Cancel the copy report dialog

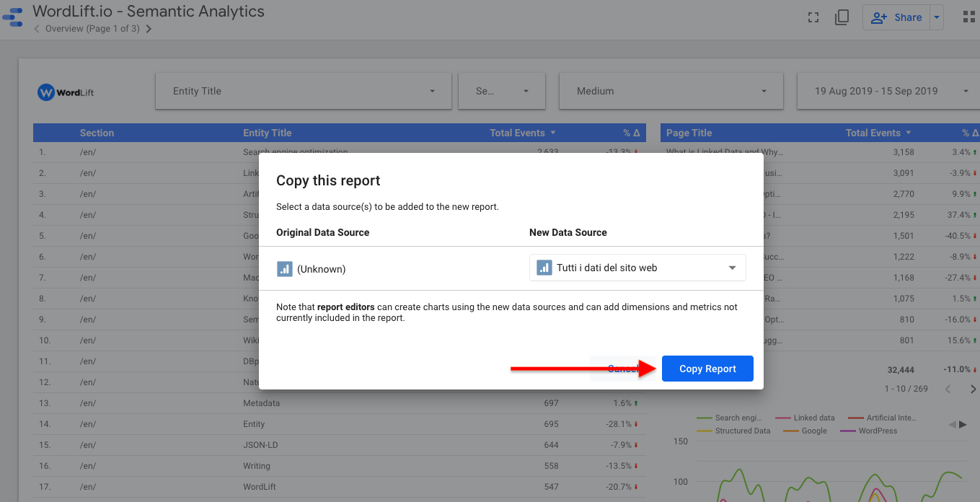(622, 369)
